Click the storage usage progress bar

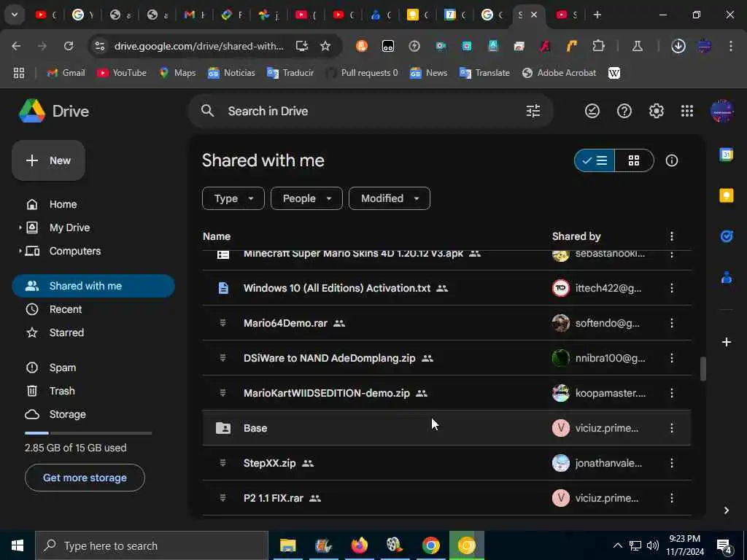click(x=88, y=433)
